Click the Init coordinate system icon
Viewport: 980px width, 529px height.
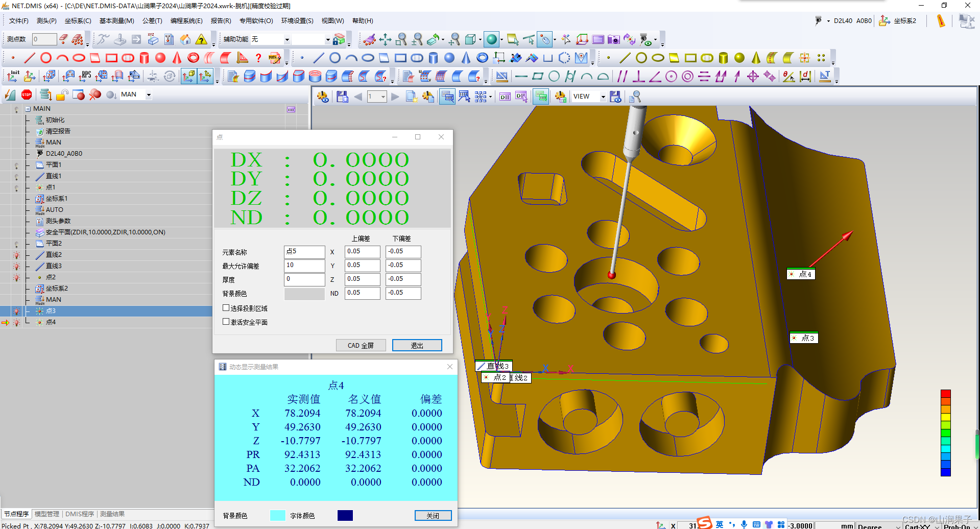[x=13, y=76]
